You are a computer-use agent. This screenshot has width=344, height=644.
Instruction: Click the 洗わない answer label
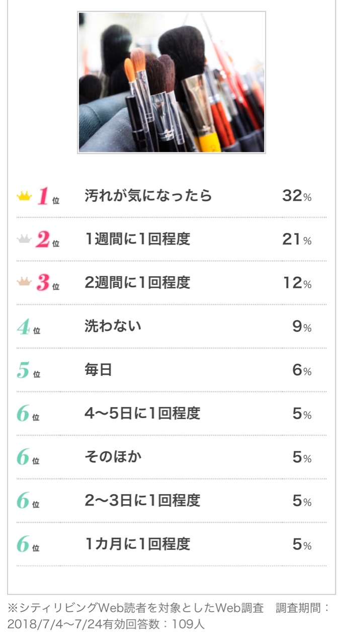point(113,327)
